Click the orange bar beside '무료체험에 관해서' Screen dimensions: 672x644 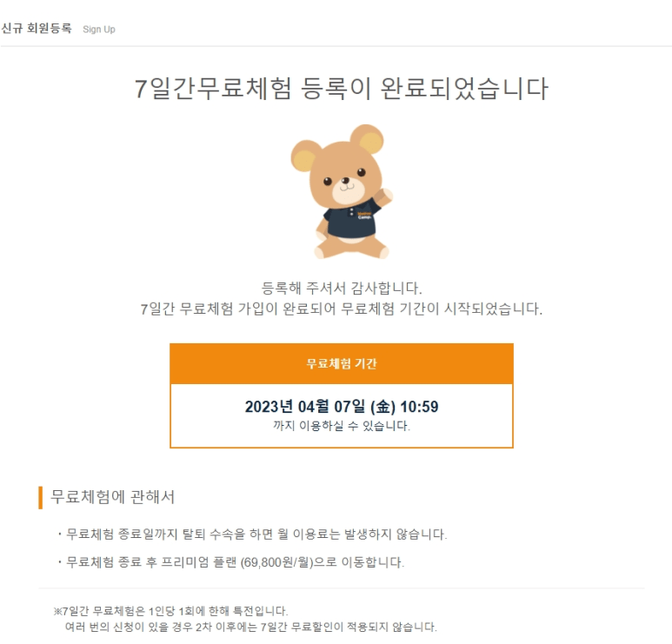(41, 497)
